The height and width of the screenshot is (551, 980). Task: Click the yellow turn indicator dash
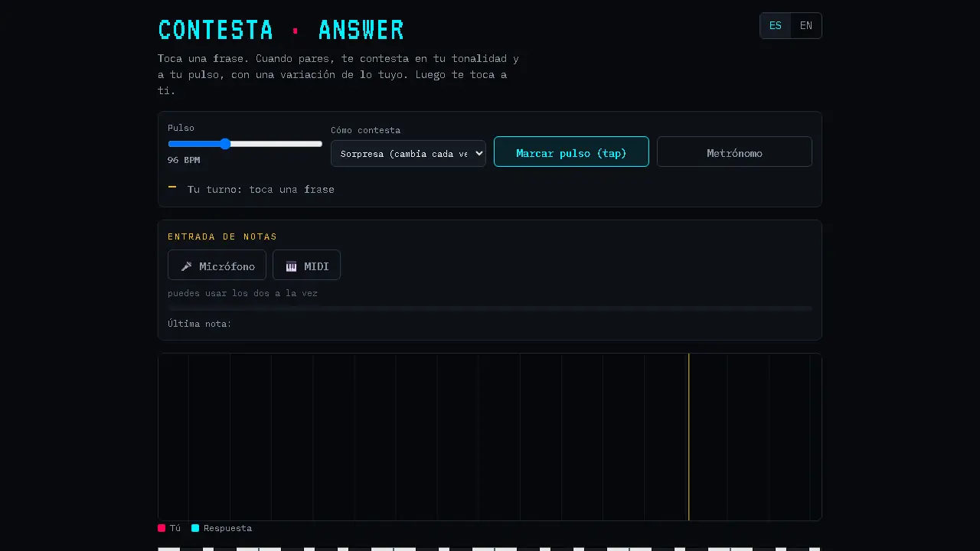point(172,187)
